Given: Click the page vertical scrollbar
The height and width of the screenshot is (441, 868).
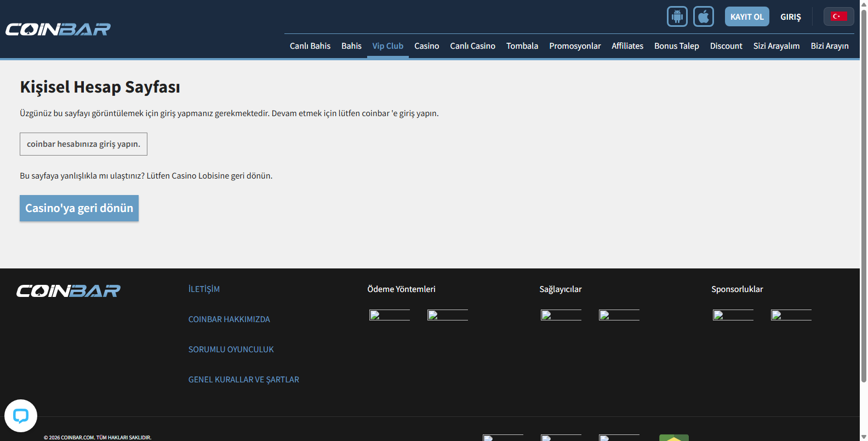Looking at the screenshot, I should click(x=864, y=192).
